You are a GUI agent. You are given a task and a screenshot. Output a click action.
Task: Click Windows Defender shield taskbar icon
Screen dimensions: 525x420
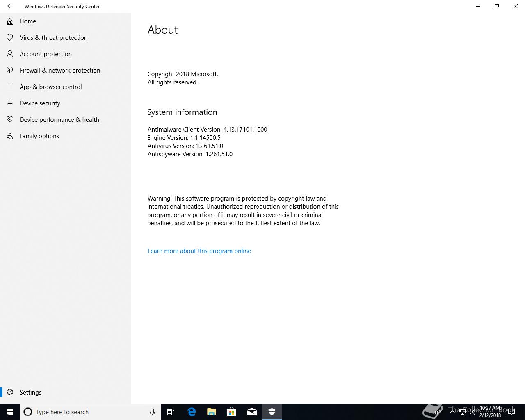272,412
